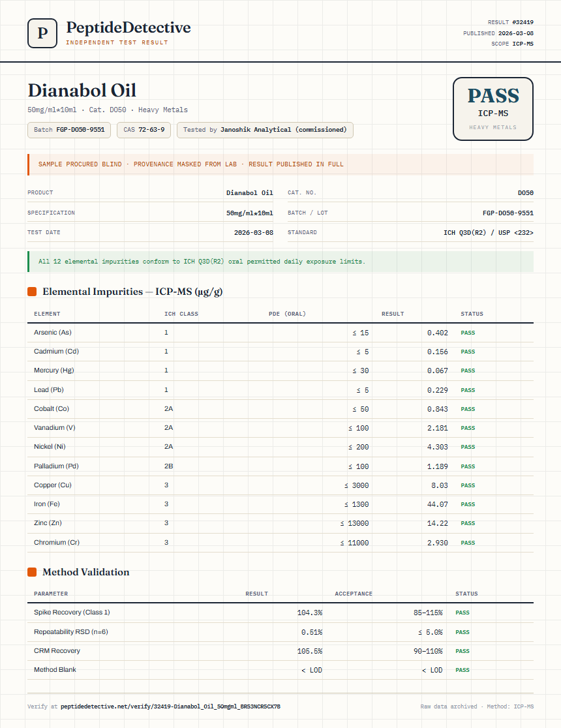Click the Arsenic result value 0.402

click(x=438, y=333)
